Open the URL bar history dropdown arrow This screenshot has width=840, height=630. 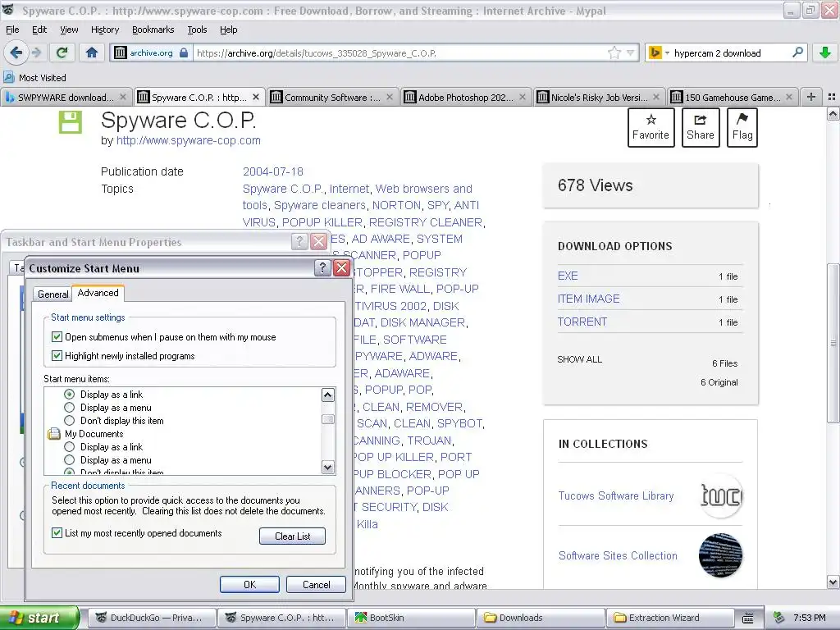tap(631, 52)
